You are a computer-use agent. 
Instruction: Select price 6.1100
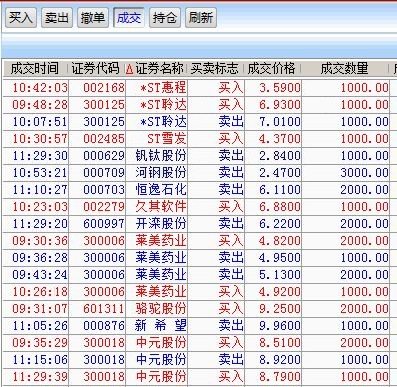click(280, 190)
